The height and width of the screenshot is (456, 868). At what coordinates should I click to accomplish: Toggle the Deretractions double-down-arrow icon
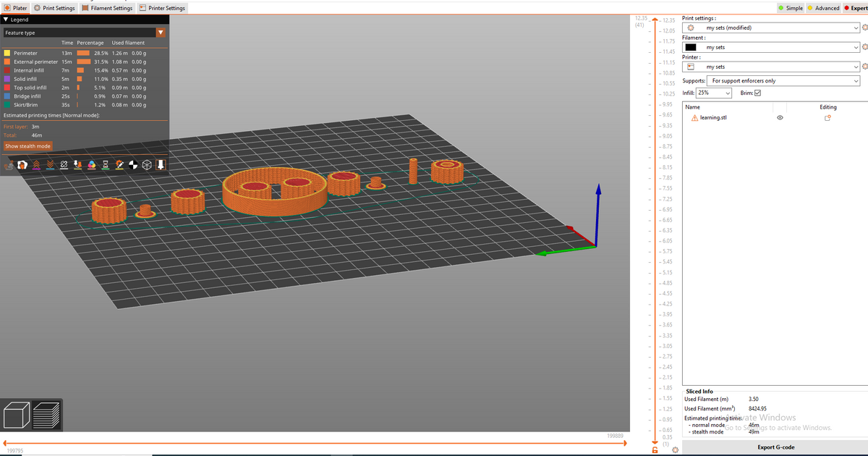point(51,165)
